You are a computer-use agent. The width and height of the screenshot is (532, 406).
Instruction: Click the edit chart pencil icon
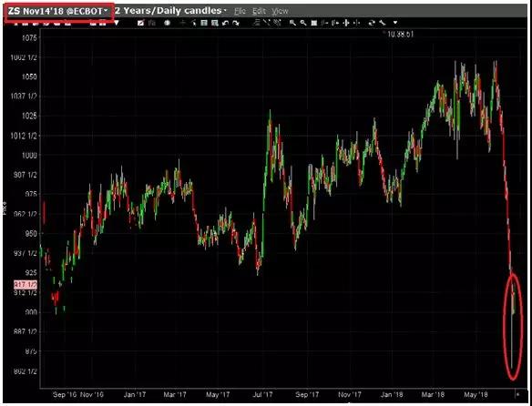tap(141, 23)
